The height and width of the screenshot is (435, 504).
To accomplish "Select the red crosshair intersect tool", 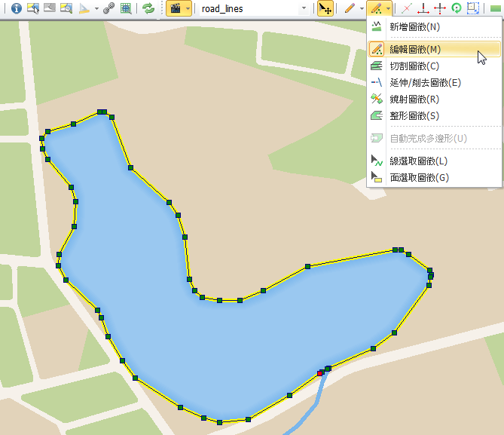I will (x=440, y=8).
